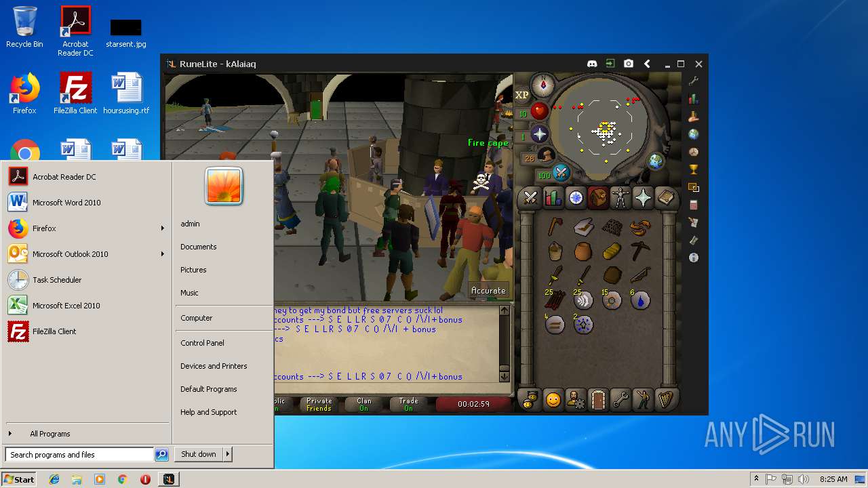Toggle Quick Prayers orb

click(539, 134)
